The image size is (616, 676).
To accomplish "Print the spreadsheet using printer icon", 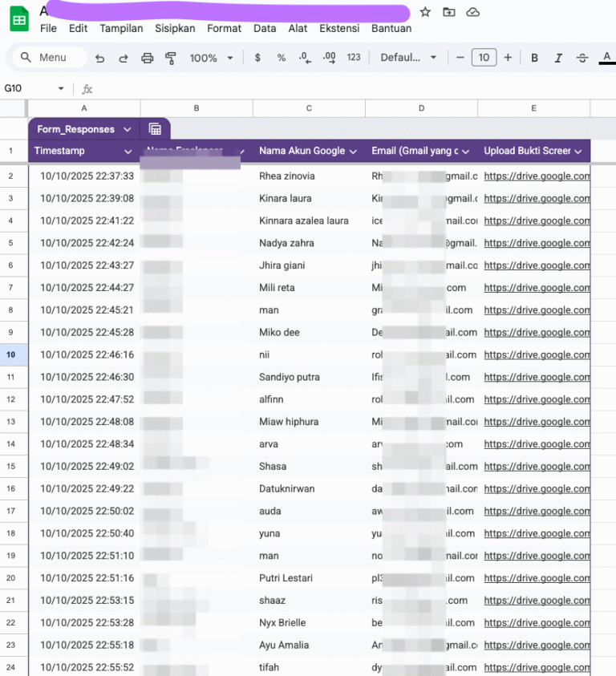I will (147, 58).
